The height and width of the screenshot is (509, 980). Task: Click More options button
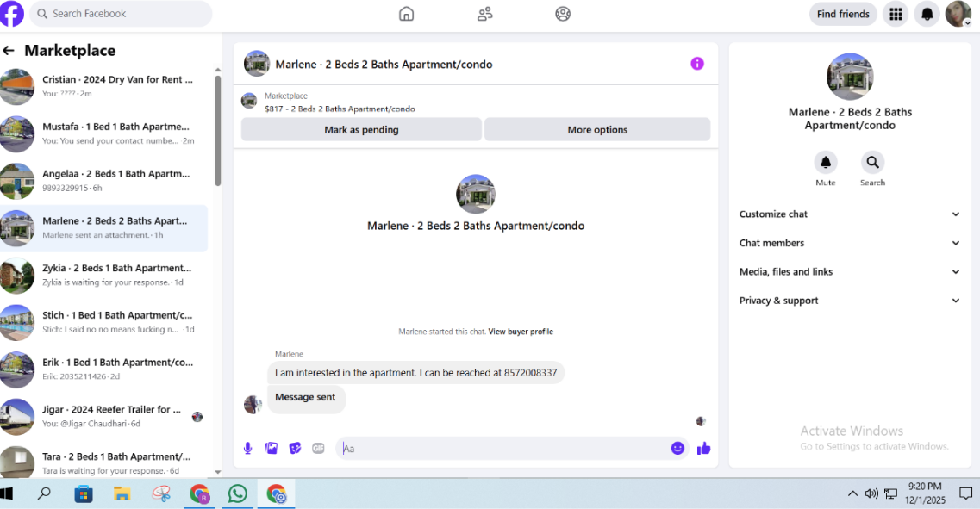597,129
